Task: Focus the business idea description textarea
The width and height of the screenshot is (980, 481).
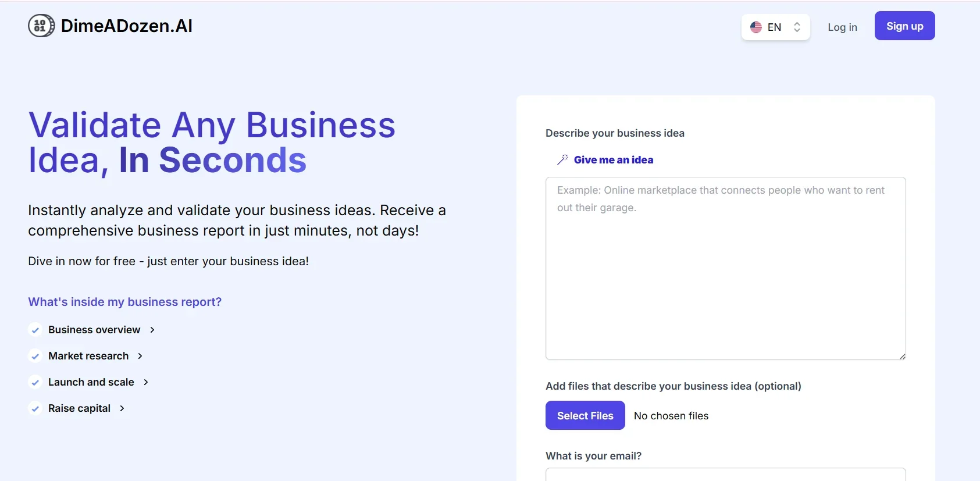Action: pos(725,268)
